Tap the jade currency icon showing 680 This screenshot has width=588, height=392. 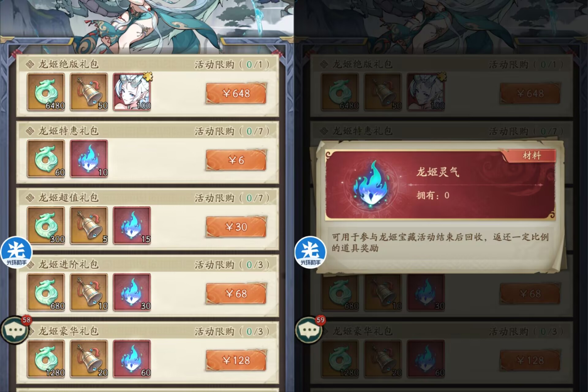46,292
